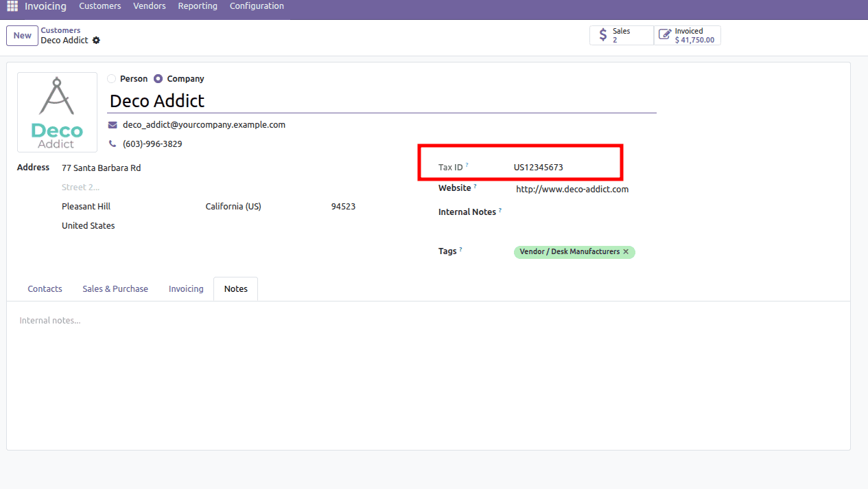Screen dimensions: 868x489
Task: Click the Customers breadcrumb link
Action: tap(60, 30)
